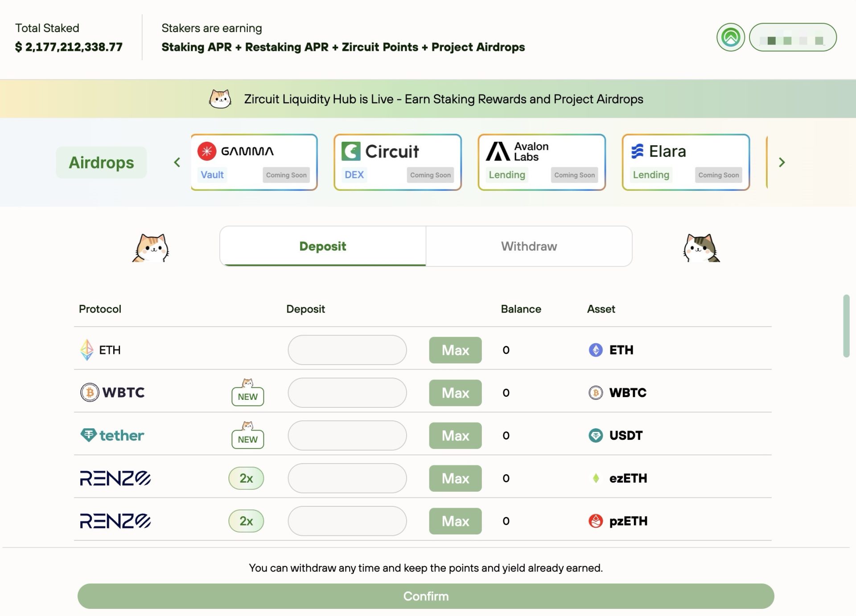The height and width of the screenshot is (616, 856).
Task: Open the Avalon Labs Lending card
Action: [x=541, y=162]
